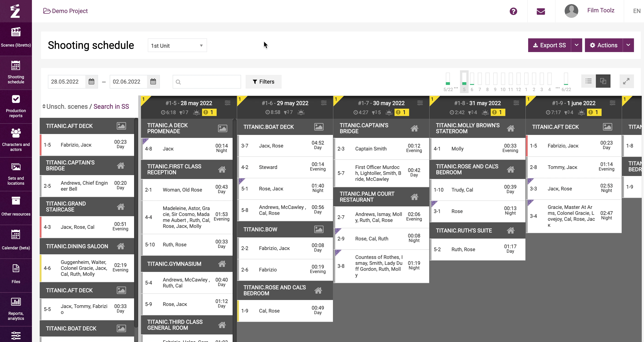Select scene 2-8 Tommy, Jack card
The image size is (644, 342).
click(574, 167)
